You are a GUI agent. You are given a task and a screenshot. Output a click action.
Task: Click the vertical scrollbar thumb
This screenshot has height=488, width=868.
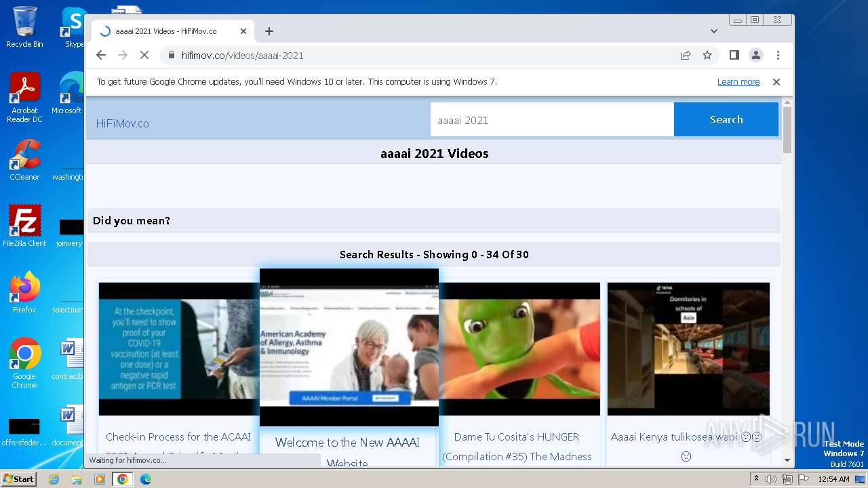pos(787,129)
